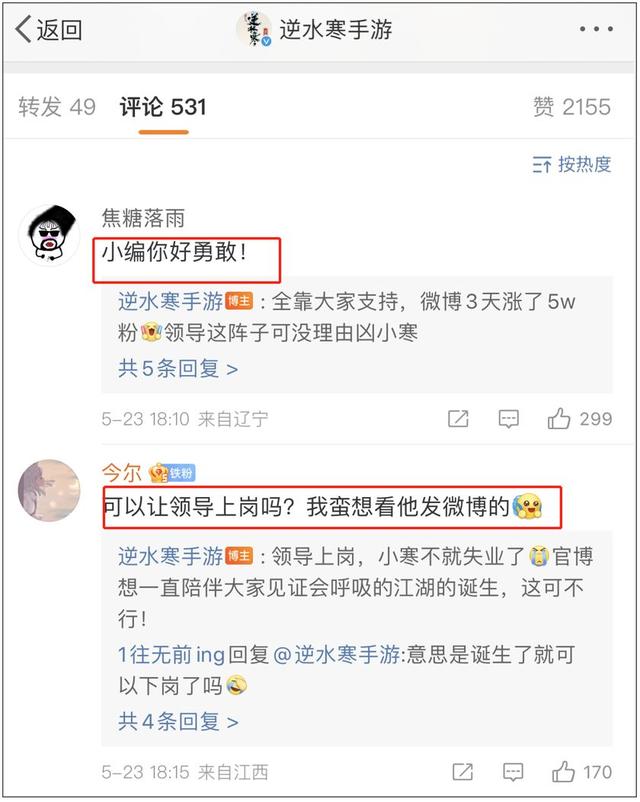
Task: Open 焦糖落雨's username link
Action: tap(143, 218)
